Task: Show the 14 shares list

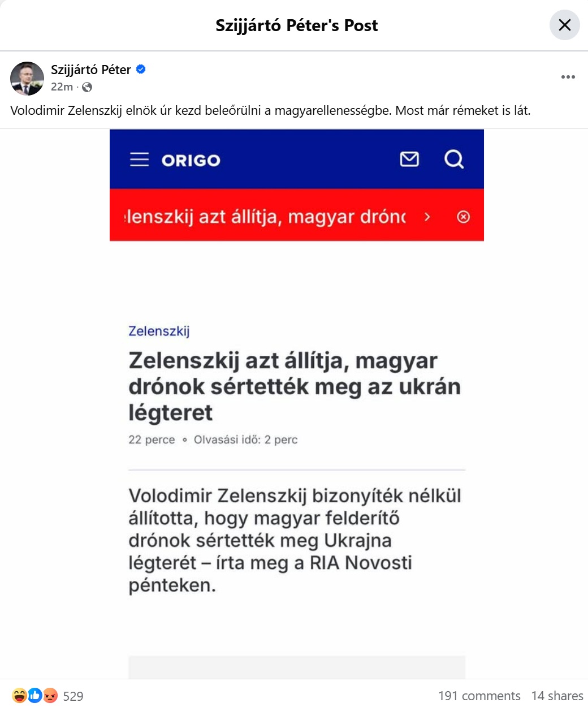Action: click(557, 696)
